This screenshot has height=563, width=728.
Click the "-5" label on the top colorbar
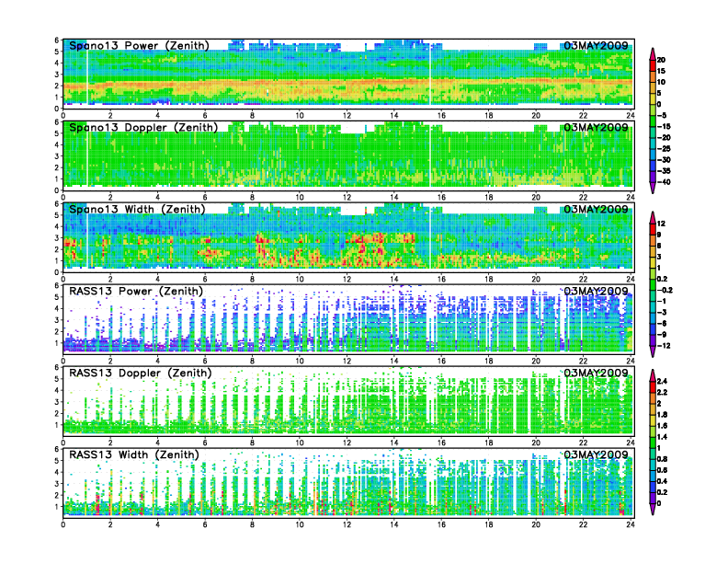[x=662, y=115]
